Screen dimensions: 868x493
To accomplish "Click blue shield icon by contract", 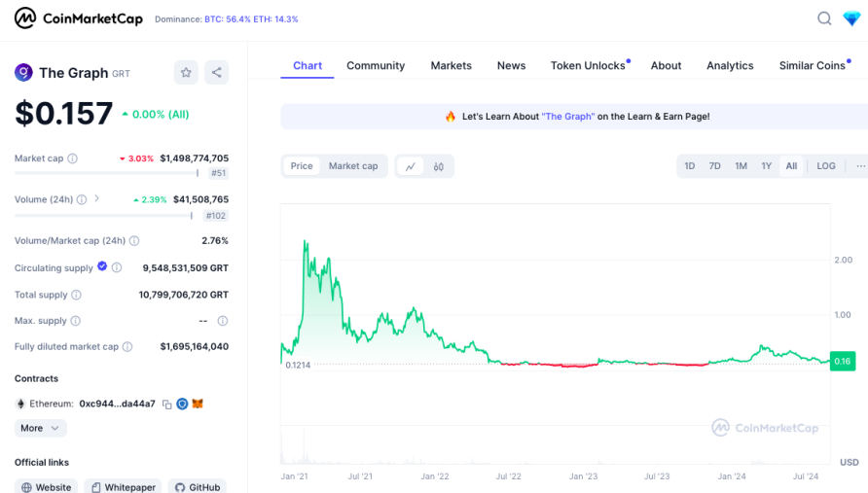I will tap(182, 404).
